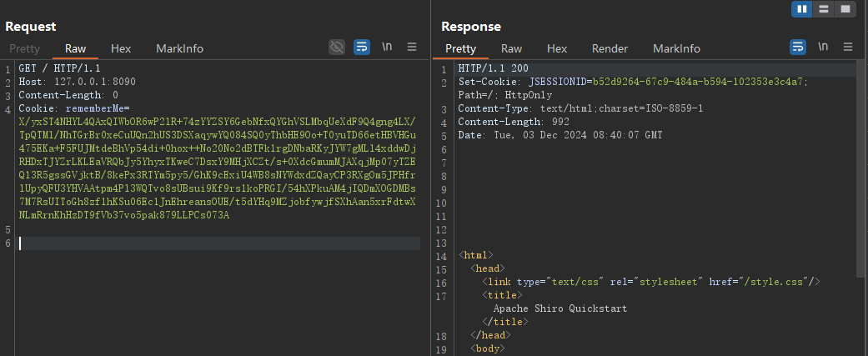Select the Request Hex tab
The image size is (868, 356).
121,48
